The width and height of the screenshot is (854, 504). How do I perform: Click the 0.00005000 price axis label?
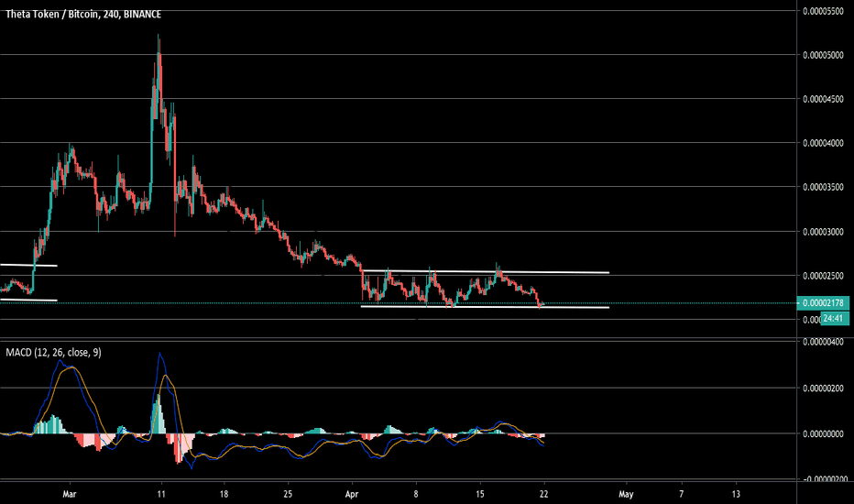[823, 55]
